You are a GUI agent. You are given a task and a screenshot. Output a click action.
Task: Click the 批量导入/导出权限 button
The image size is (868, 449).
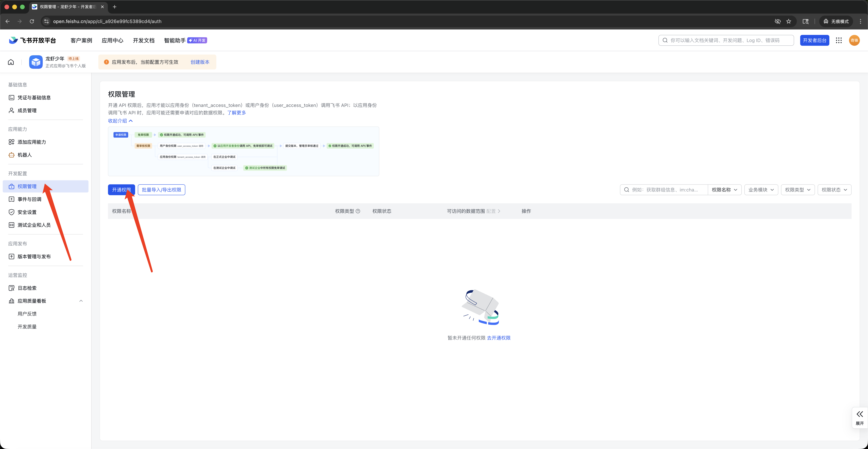point(161,190)
